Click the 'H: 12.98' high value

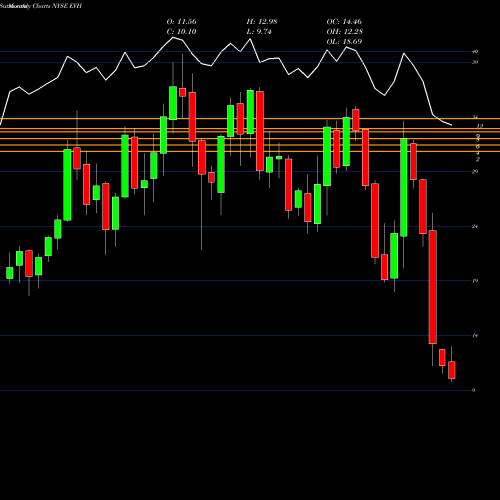click(x=262, y=22)
